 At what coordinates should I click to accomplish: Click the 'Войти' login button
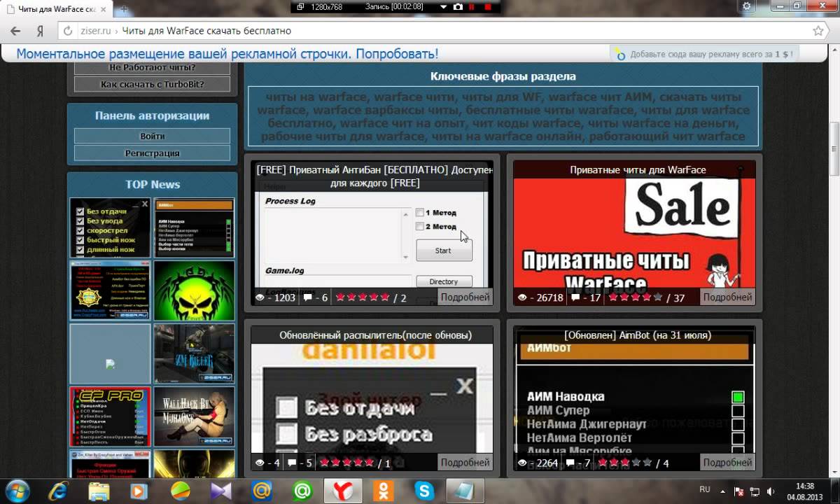152,136
